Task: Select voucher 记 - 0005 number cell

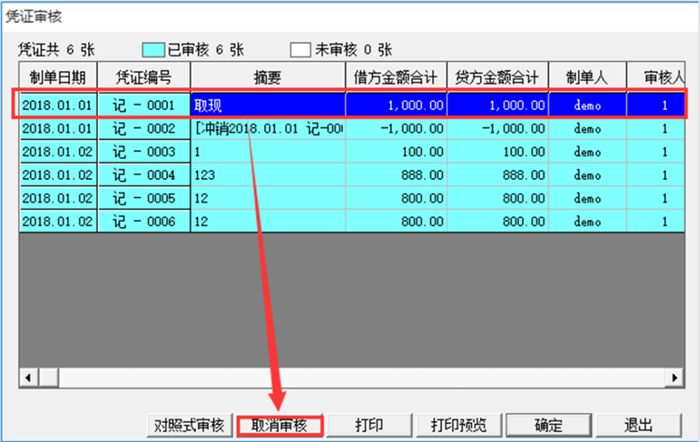Action: (x=144, y=198)
